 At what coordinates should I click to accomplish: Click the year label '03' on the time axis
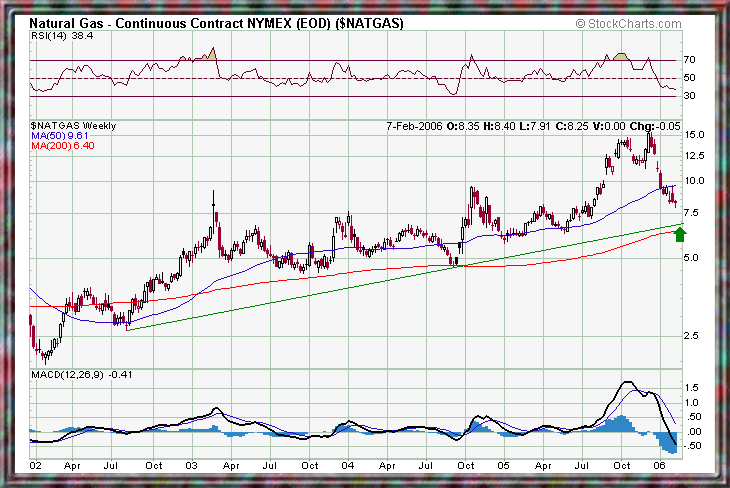click(191, 466)
